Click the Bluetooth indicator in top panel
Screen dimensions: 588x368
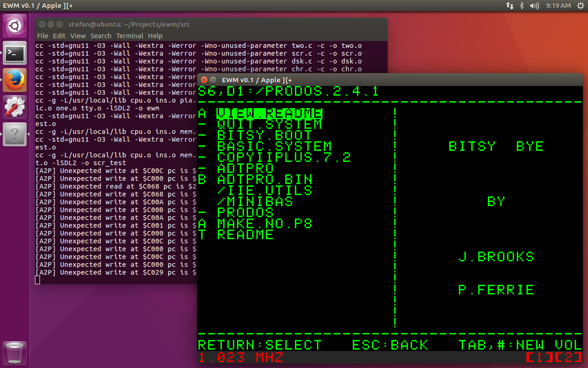click(521, 5)
